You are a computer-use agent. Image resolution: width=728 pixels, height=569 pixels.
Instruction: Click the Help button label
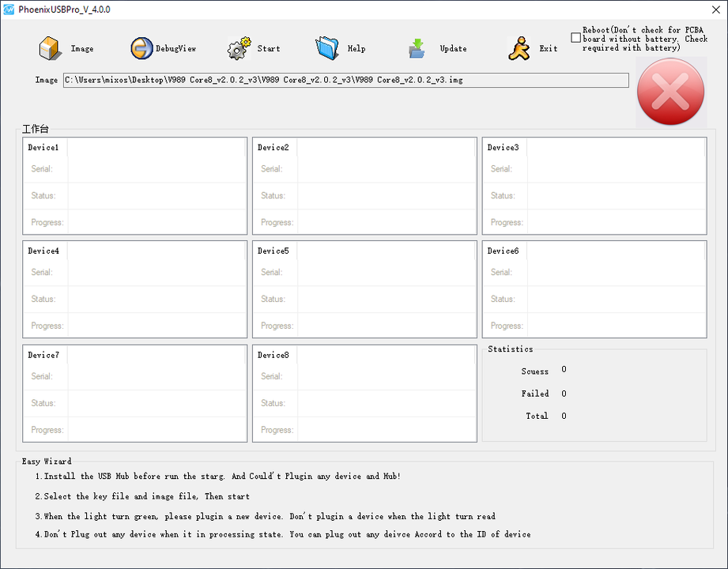356,48
